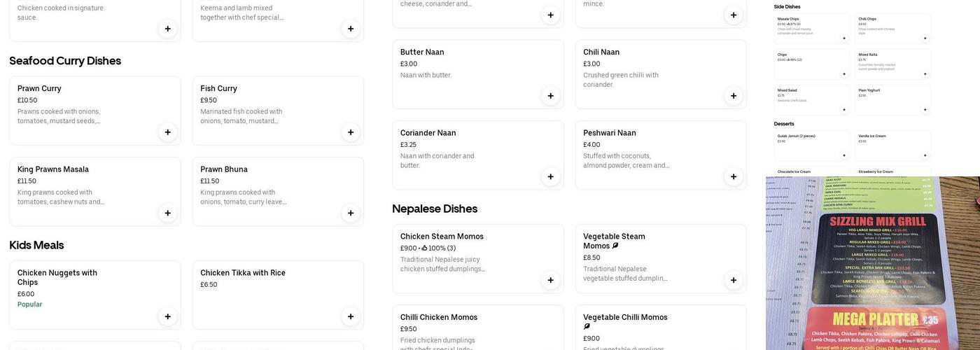The image size is (980, 350).
Task: Add Chicken Nuggets with Chips
Action: click(x=167, y=316)
